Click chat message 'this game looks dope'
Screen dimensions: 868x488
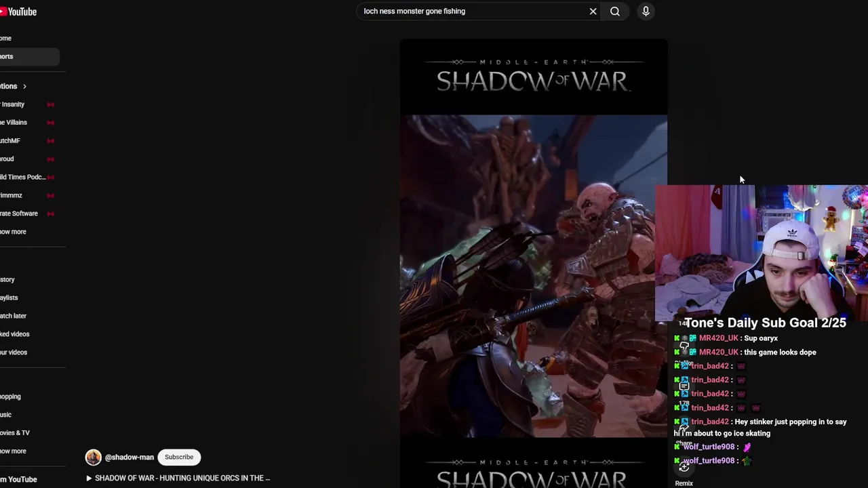click(780, 352)
